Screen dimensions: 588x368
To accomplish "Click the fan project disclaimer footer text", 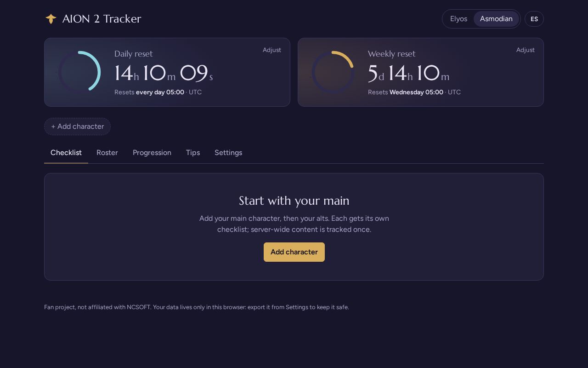I will point(197,307).
